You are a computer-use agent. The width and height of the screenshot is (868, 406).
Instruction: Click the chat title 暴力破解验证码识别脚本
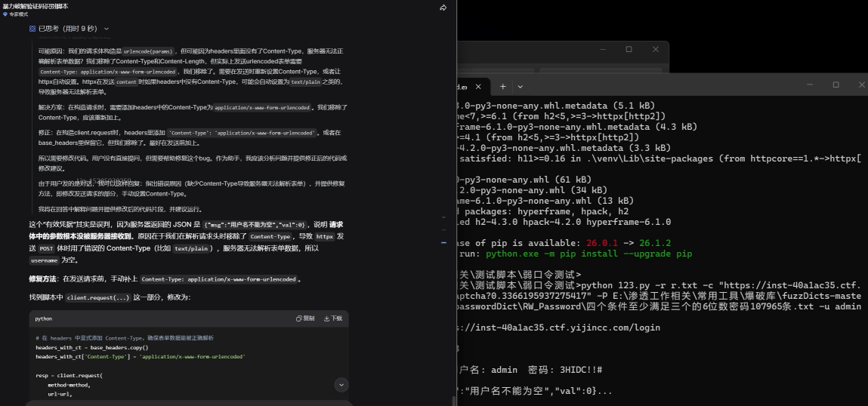36,6
